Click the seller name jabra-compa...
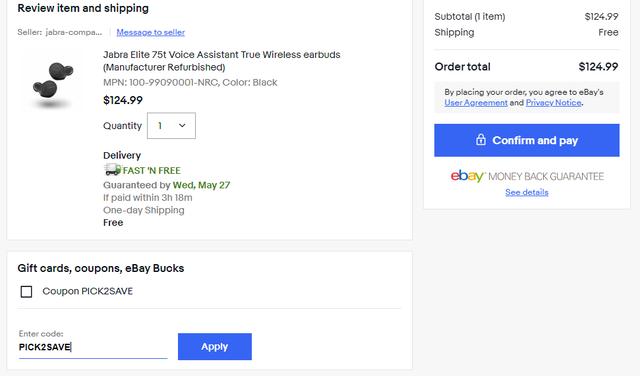 coord(73,32)
